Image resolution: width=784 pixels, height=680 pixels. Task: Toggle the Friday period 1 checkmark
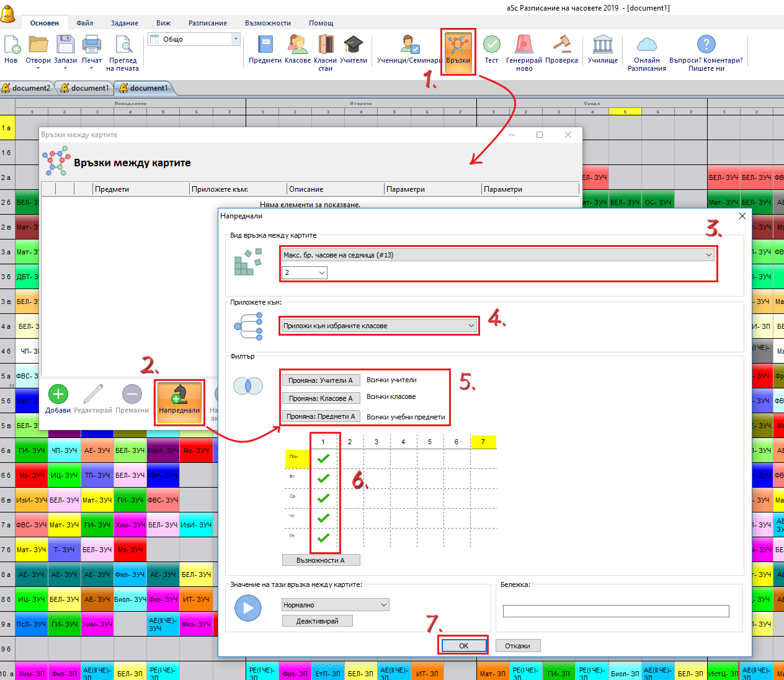click(x=323, y=538)
